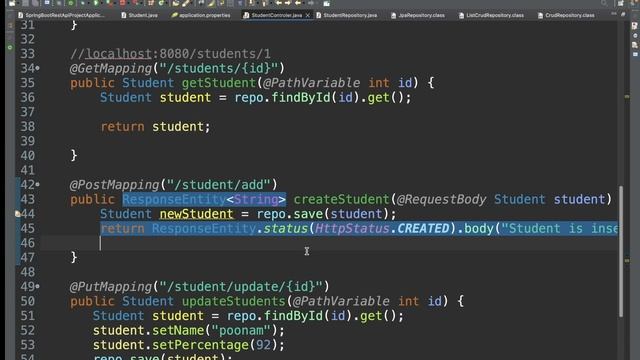Collapse the updateStudents method at line 49
Viewport: 640px width, 360px height.
38,287
